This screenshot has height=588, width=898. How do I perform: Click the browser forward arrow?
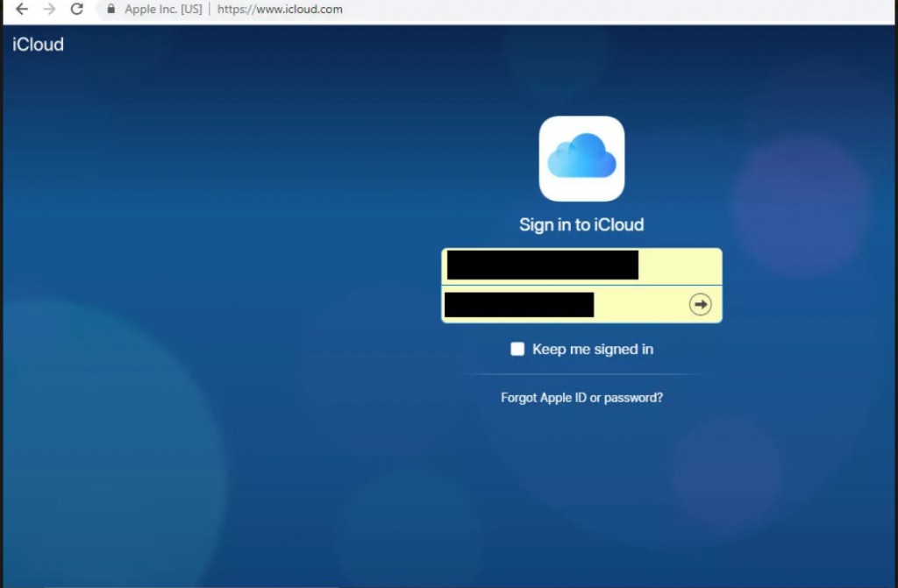coord(49,9)
